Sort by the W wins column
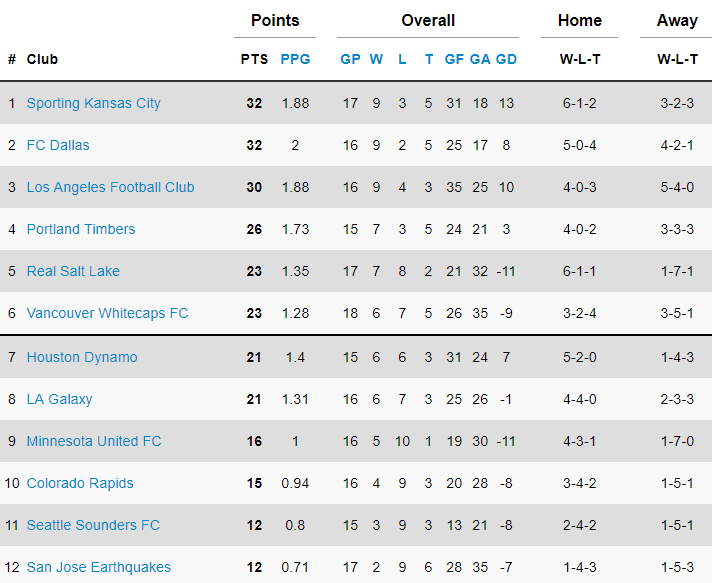This screenshot has width=712, height=583. 376,59
